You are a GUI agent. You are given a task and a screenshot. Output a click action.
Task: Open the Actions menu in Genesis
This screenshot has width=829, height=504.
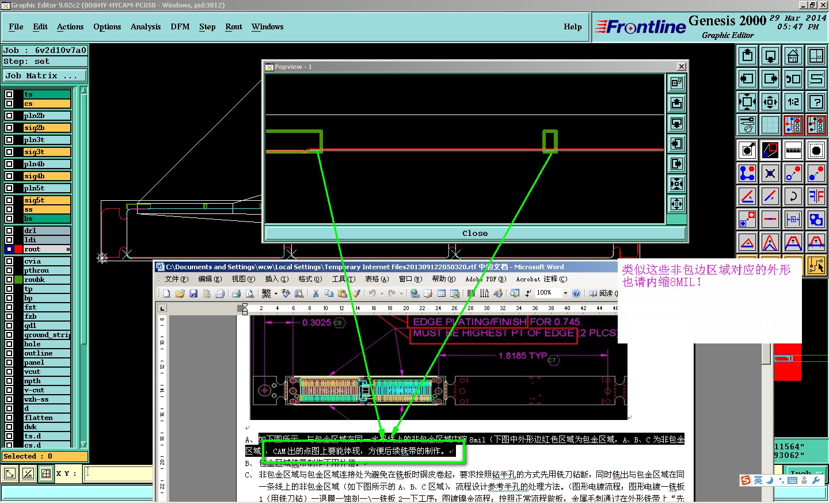[x=70, y=26]
